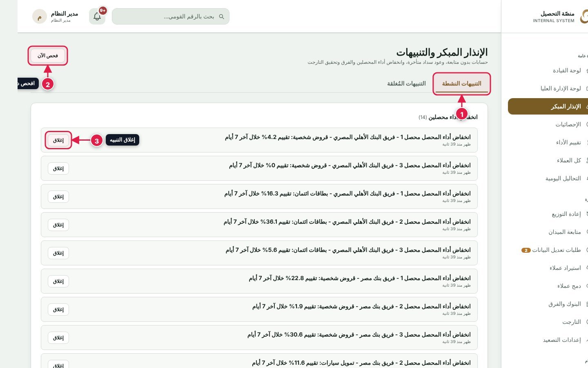
Task: Open طلبات تعديل البيانات requests
Action: click(x=548, y=250)
